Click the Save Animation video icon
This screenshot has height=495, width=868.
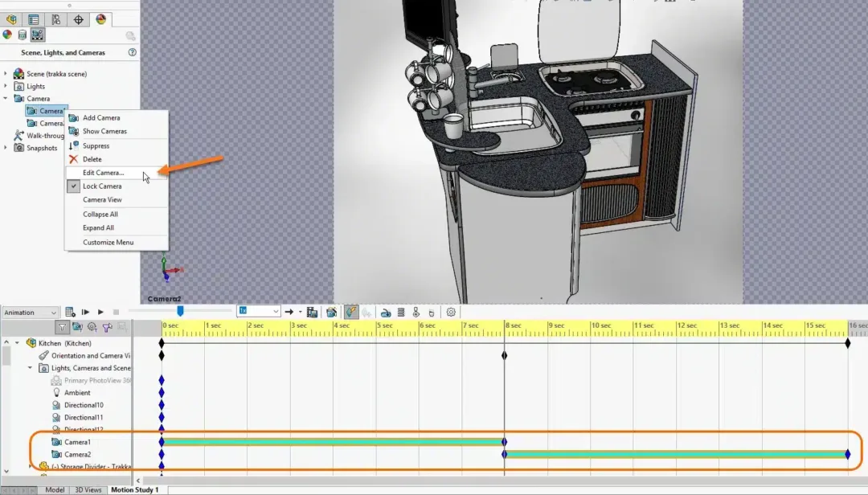coord(313,313)
